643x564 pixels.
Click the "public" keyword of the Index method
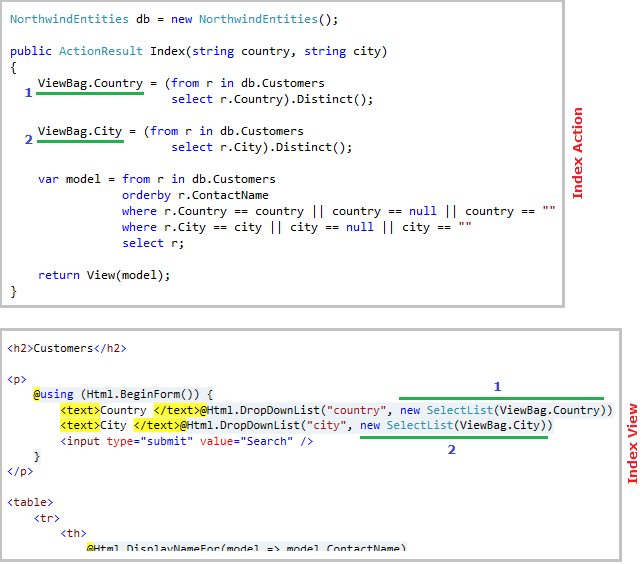31,51
